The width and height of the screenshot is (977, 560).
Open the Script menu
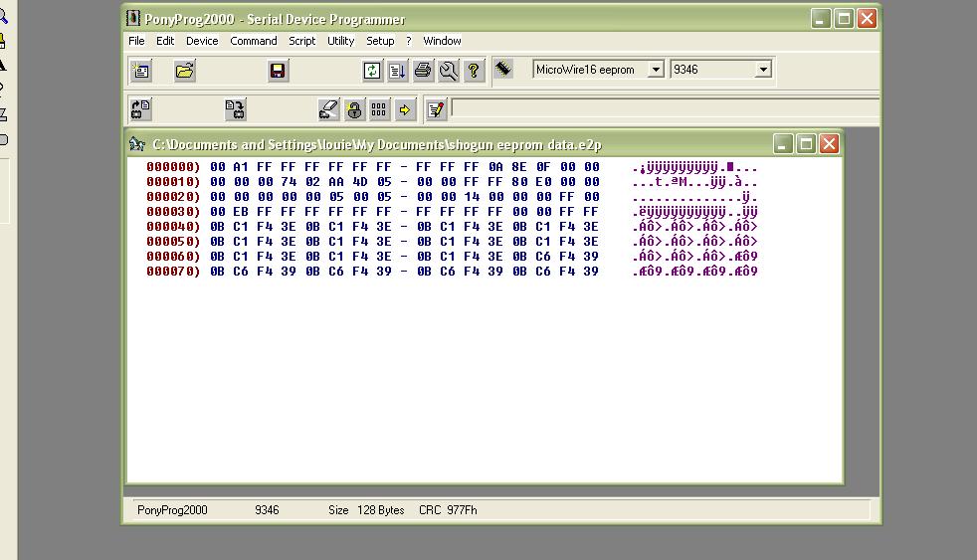(302, 41)
